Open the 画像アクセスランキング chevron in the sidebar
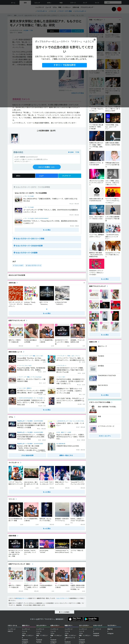Screen dimensions: 129x644 (x=107, y=286)
